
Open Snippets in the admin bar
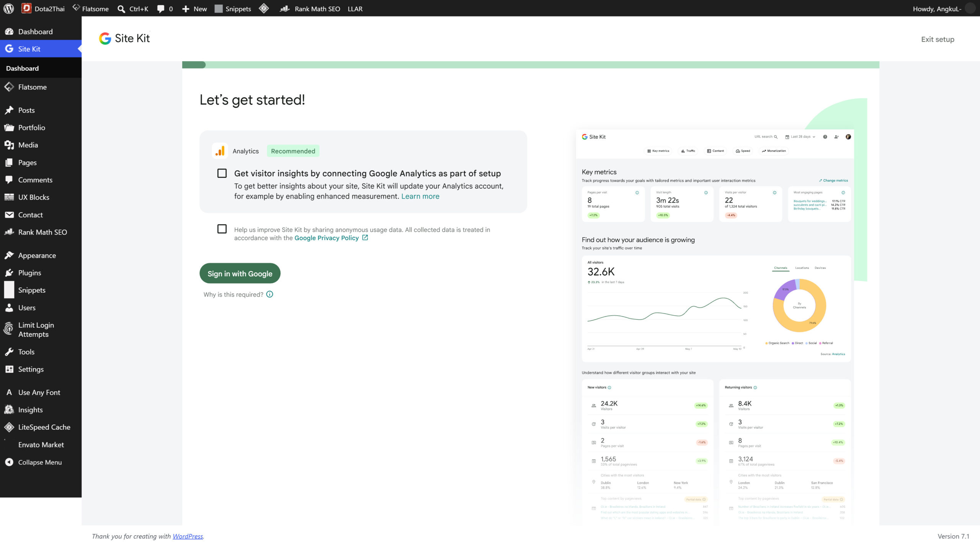pos(233,8)
